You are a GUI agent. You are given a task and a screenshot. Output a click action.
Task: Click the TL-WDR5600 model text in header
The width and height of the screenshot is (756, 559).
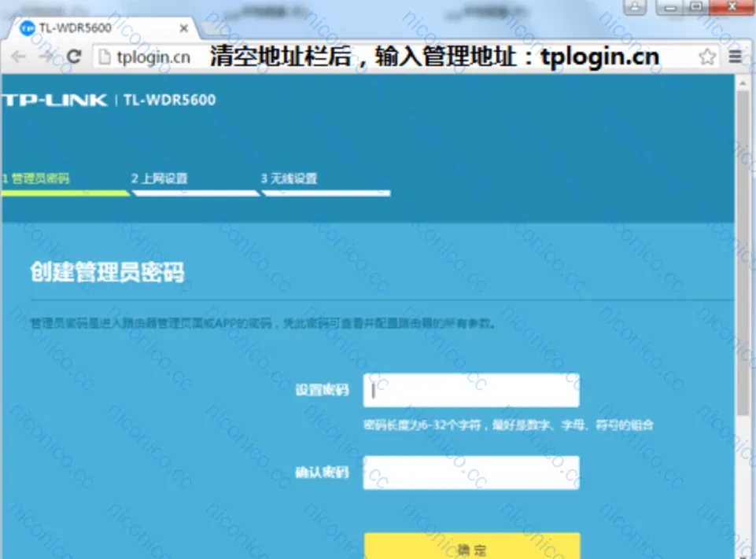(x=170, y=100)
